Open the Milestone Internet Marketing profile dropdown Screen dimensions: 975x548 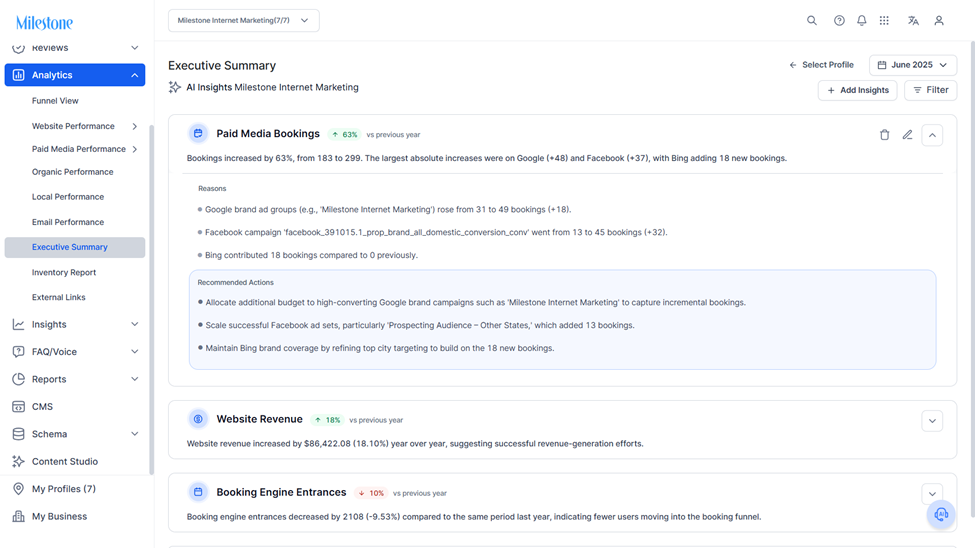(244, 21)
